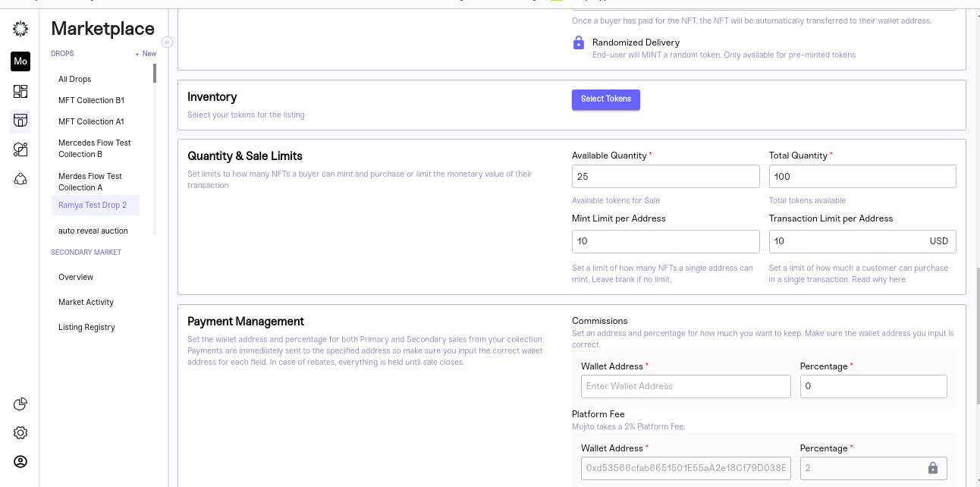The height and width of the screenshot is (487, 980).
Task: Click 'Total tokens available' hint
Action: [807, 200]
